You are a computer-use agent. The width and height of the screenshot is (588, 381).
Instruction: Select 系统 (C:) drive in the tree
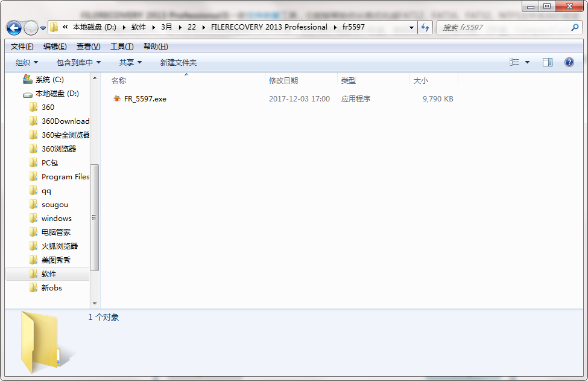pyautogui.click(x=49, y=80)
